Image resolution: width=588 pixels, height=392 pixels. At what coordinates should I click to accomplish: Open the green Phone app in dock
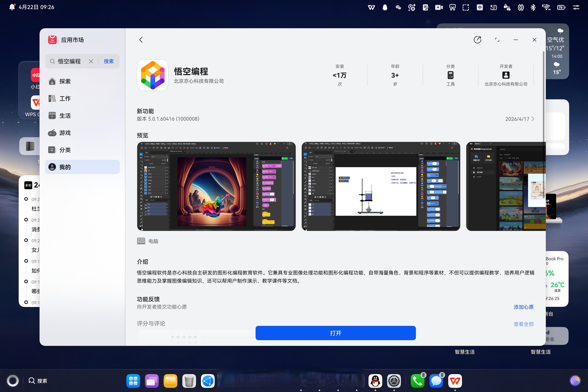(417, 381)
